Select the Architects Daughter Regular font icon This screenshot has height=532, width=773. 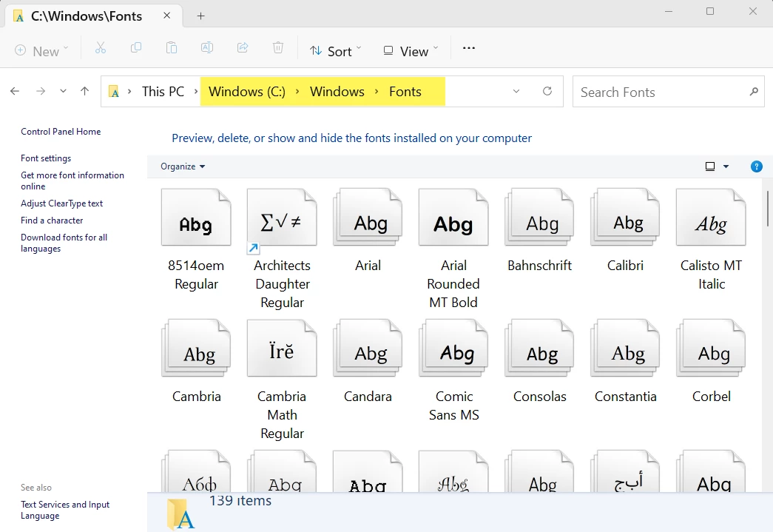click(282, 218)
